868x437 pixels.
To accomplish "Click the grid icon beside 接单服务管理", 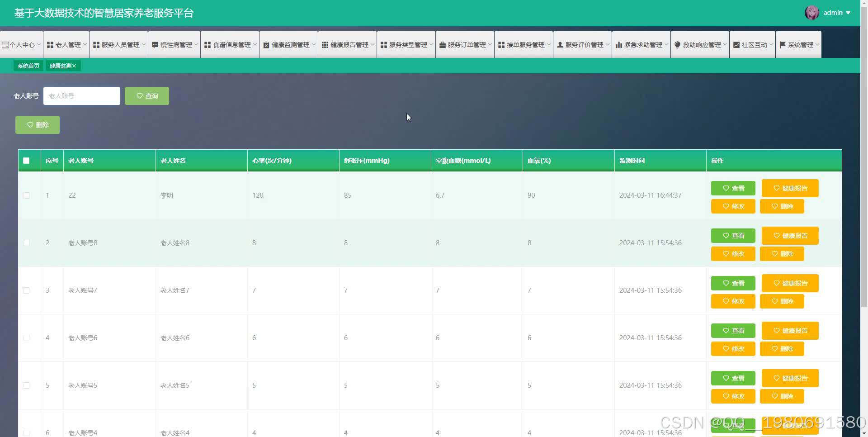I will tap(501, 45).
